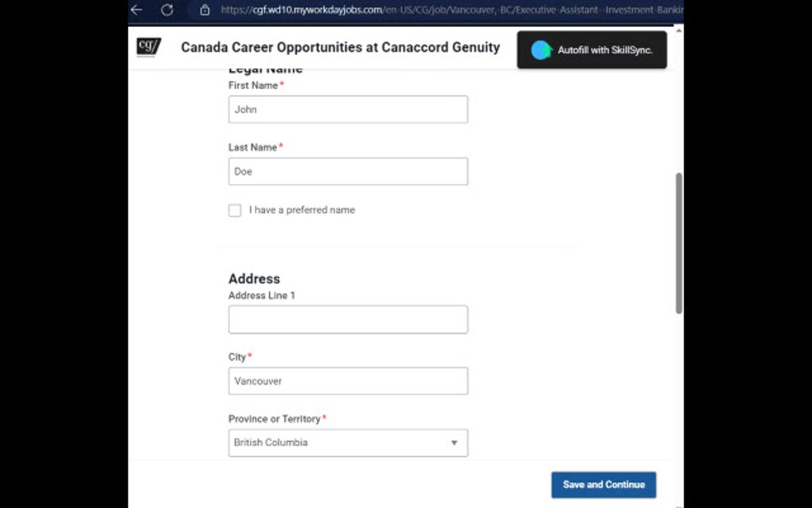Click the City field containing Vancouver
812x508 pixels.
(348, 381)
